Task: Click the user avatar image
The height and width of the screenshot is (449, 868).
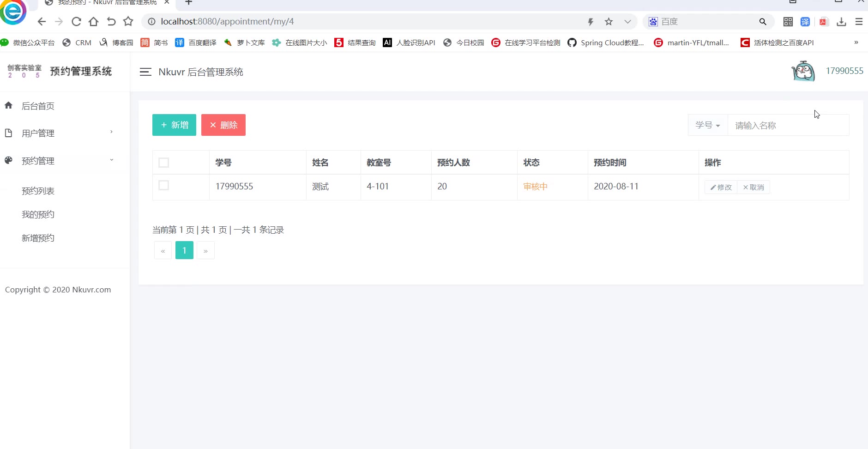Action: pyautogui.click(x=803, y=71)
